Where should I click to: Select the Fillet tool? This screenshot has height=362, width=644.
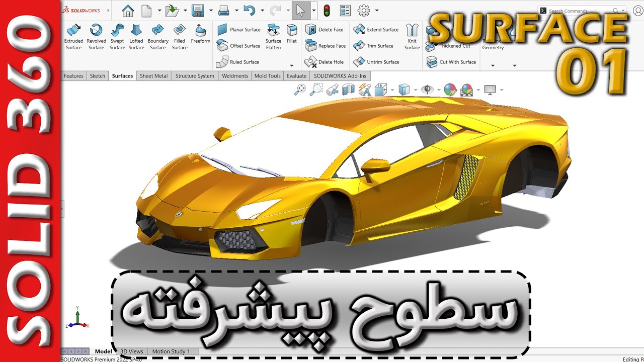click(x=292, y=34)
